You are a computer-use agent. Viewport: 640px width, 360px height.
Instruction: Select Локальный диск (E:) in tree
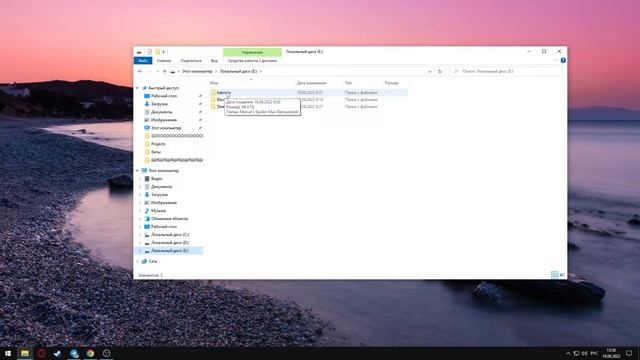point(170,251)
